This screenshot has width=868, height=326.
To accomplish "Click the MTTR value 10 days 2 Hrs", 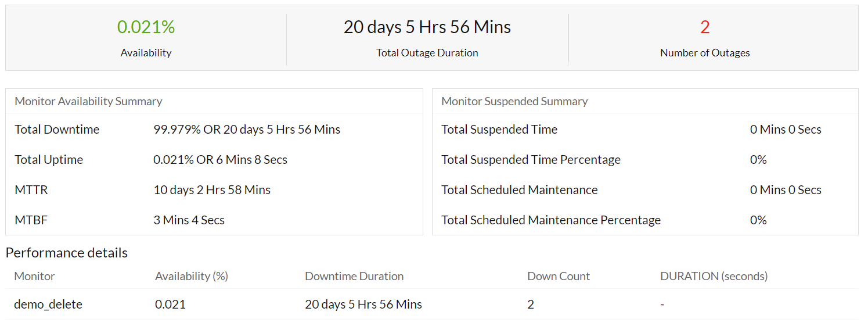I will 212,190.
